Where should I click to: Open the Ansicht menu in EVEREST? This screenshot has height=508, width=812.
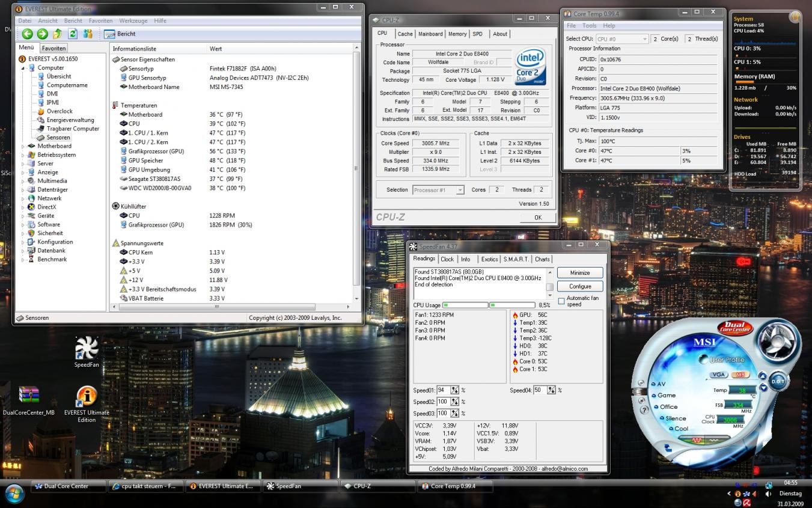(x=47, y=20)
